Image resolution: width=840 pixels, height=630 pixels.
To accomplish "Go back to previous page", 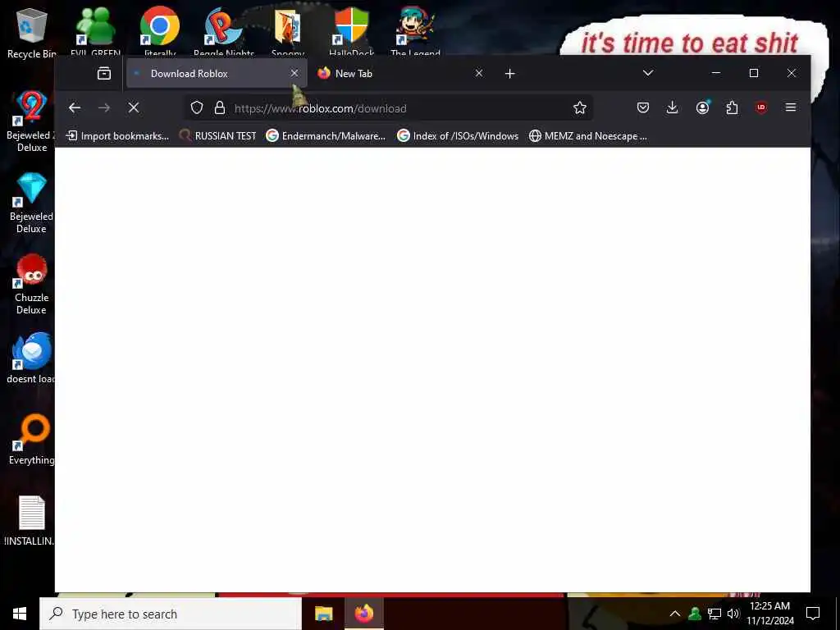I will pos(75,107).
